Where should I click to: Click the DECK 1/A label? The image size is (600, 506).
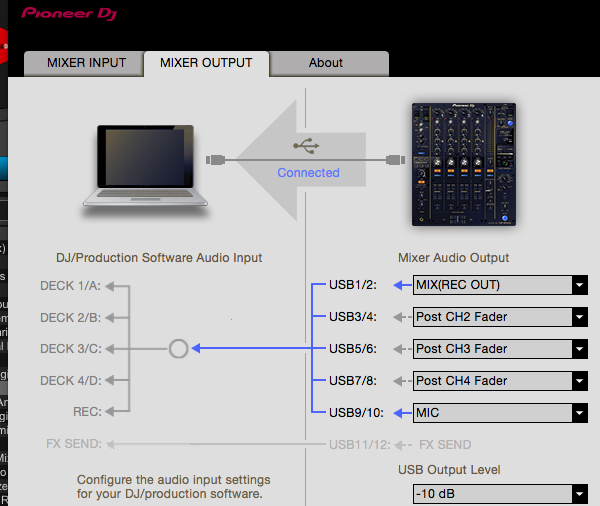point(71,286)
